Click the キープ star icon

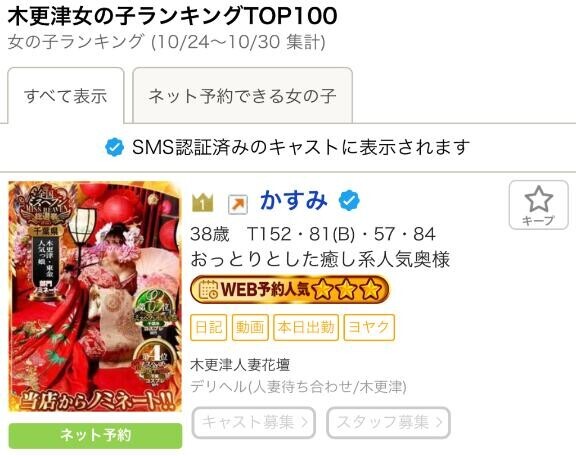point(539,199)
